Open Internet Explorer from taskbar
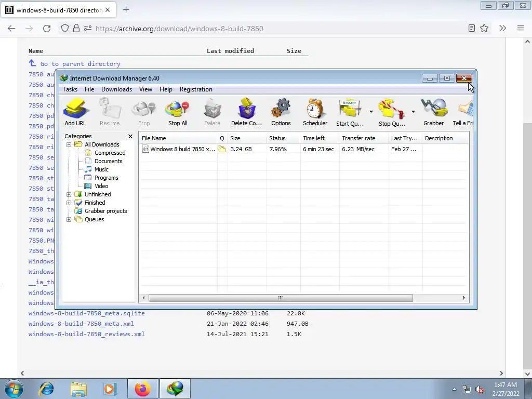Screen dimensions: 532x399 [46, 389]
